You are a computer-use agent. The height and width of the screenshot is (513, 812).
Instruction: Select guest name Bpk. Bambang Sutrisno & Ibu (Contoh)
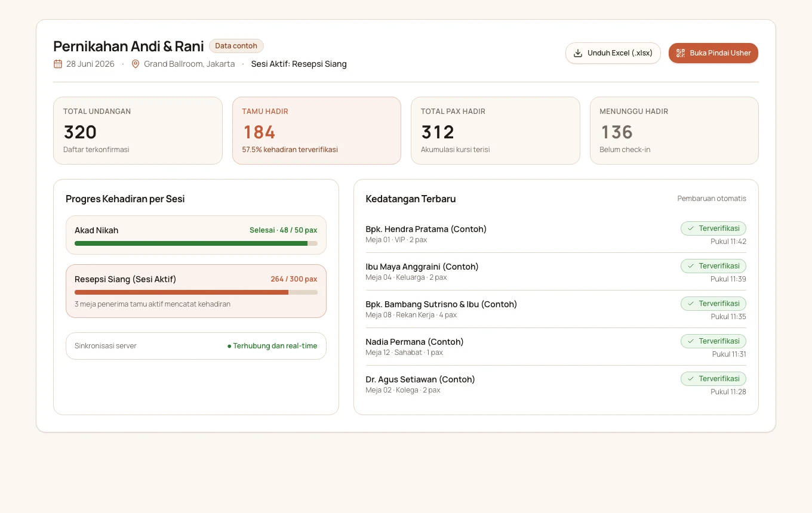click(x=441, y=304)
